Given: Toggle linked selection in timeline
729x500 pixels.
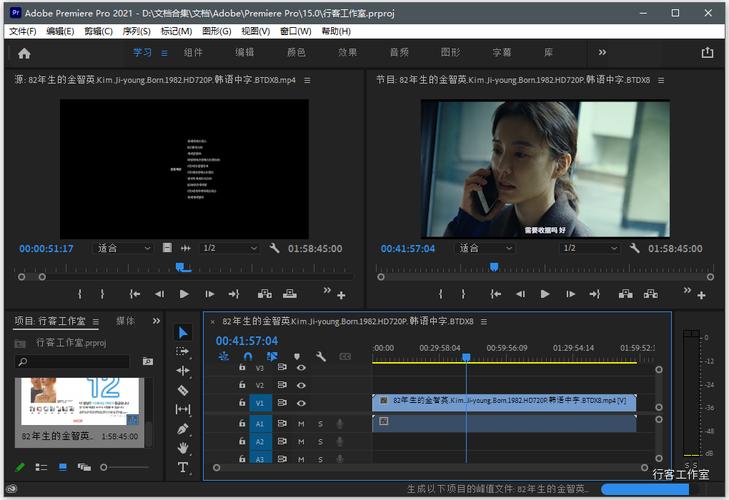Looking at the screenshot, I should [272, 357].
